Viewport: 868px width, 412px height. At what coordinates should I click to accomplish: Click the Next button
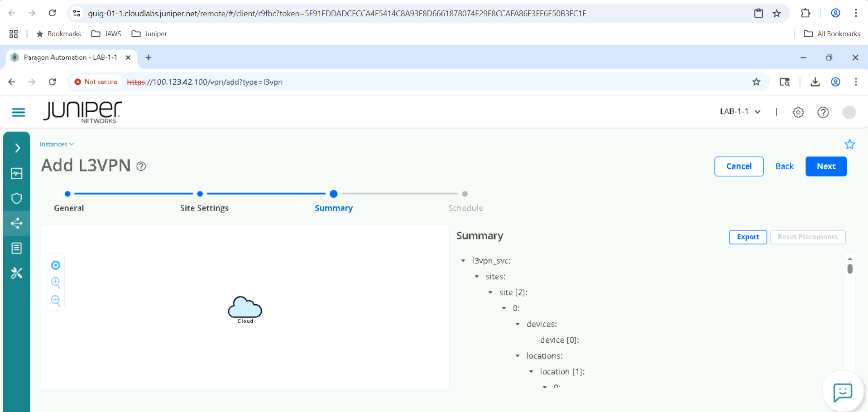pos(825,166)
